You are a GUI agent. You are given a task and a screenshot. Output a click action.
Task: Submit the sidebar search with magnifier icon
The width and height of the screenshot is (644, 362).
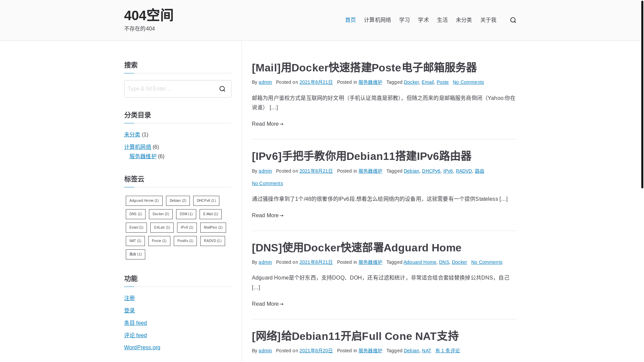pyautogui.click(x=222, y=89)
